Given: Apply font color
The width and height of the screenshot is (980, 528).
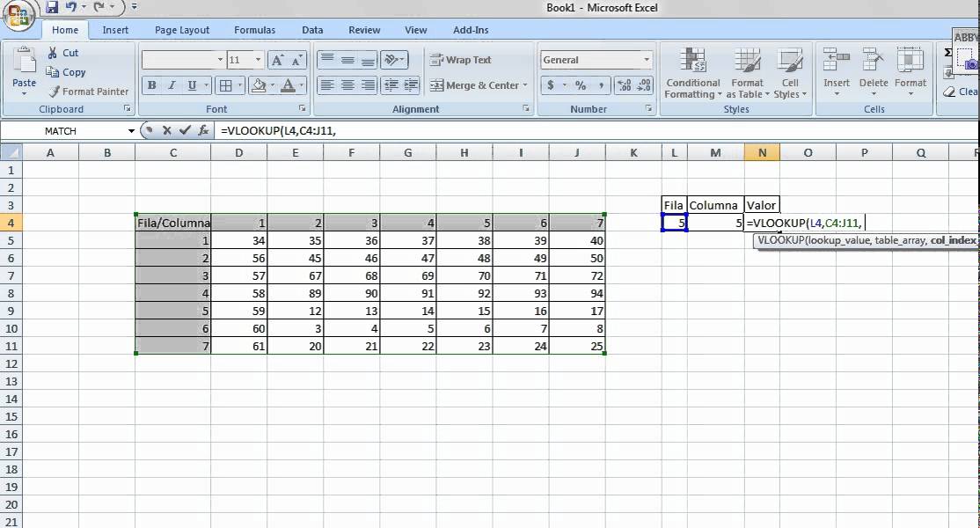Looking at the screenshot, I should pos(289,85).
